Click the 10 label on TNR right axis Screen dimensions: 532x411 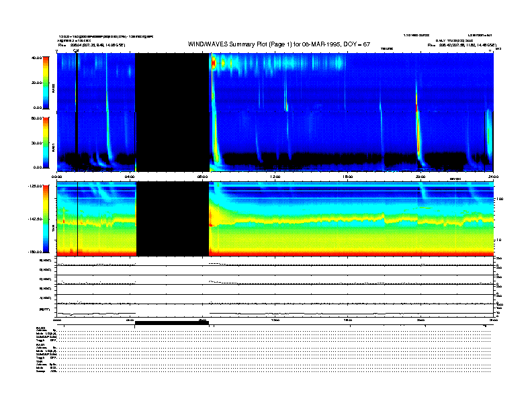pyautogui.click(x=498, y=240)
